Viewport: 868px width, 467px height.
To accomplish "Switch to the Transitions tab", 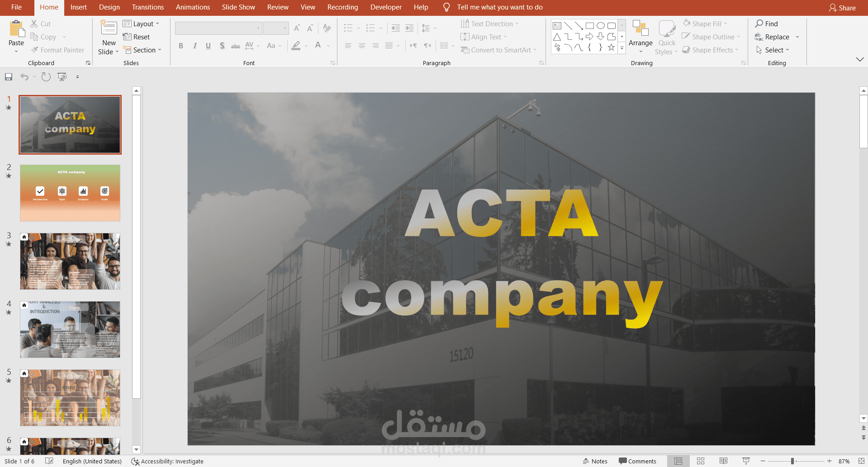I will point(148,7).
